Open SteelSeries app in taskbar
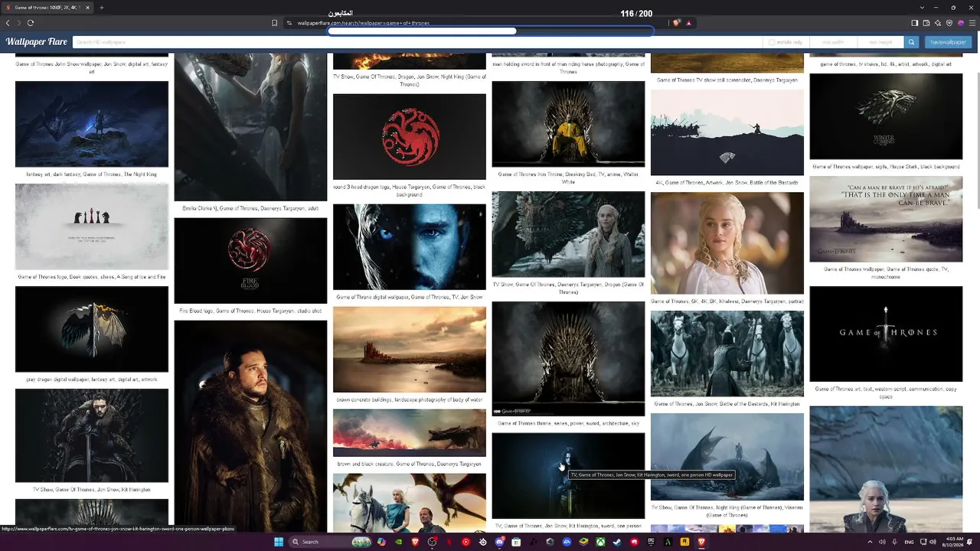The height and width of the screenshot is (551, 980). 482,542
